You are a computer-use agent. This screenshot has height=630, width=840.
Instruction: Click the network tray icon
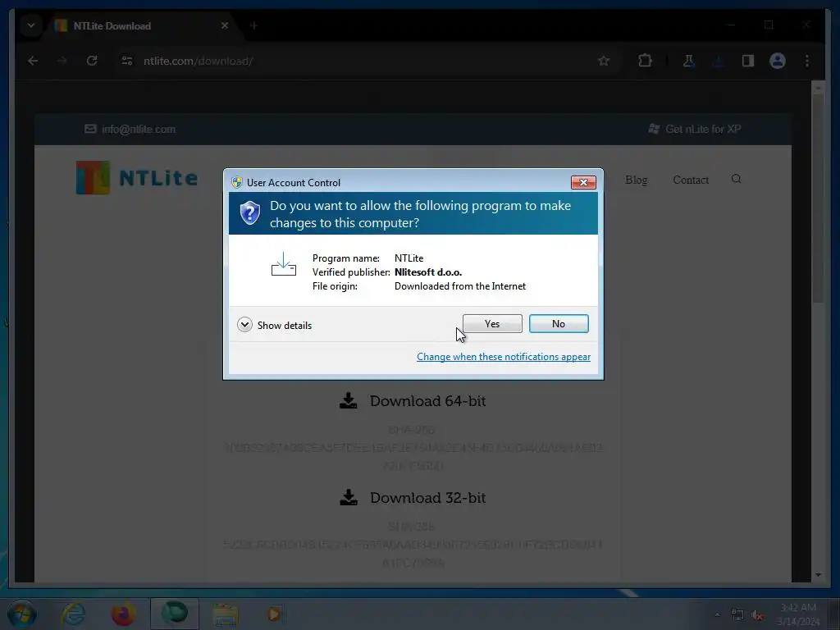737,615
